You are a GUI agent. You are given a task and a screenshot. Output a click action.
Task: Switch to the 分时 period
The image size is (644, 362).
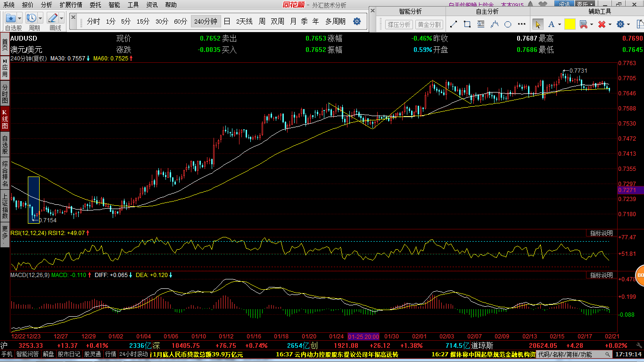93,22
